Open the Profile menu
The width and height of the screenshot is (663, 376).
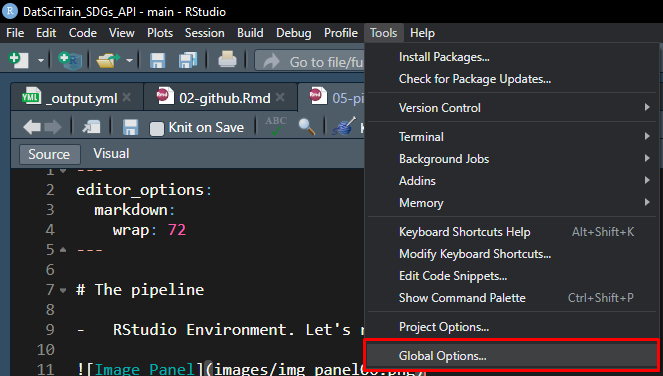341,33
